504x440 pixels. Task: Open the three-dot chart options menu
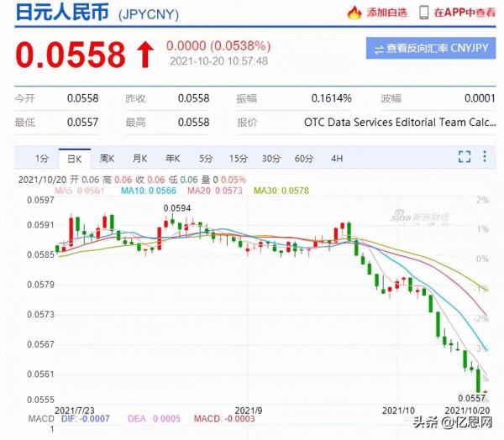(x=485, y=156)
